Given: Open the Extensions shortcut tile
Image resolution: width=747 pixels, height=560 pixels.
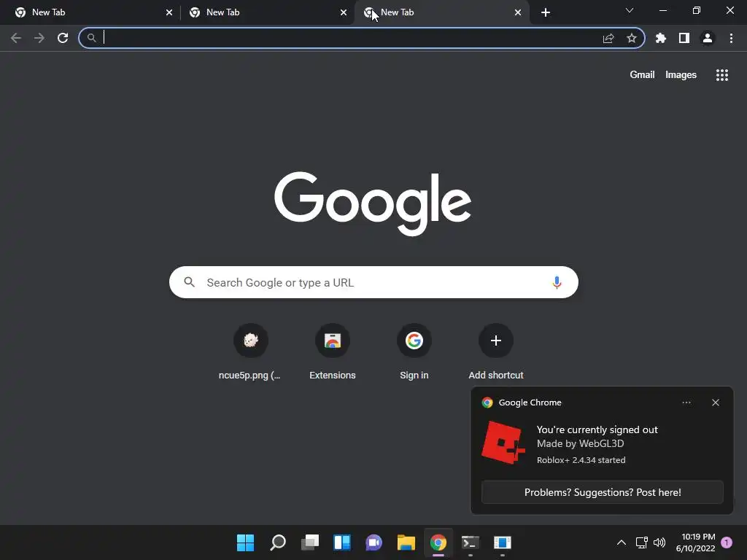Looking at the screenshot, I should 333,352.
